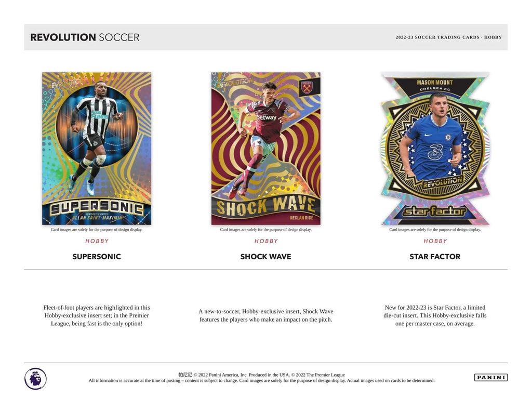Screen dimensions: 532x411
Task: Click the design display disclaimer under Supersonic card
Action: click(97, 230)
